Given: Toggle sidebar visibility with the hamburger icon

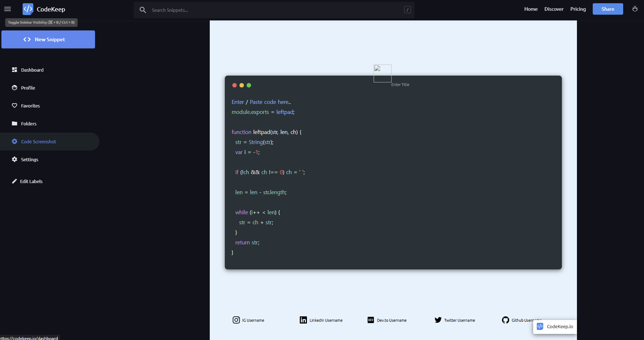Looking at the screenshot, I should pyautogui.click(x=7, y=9).
